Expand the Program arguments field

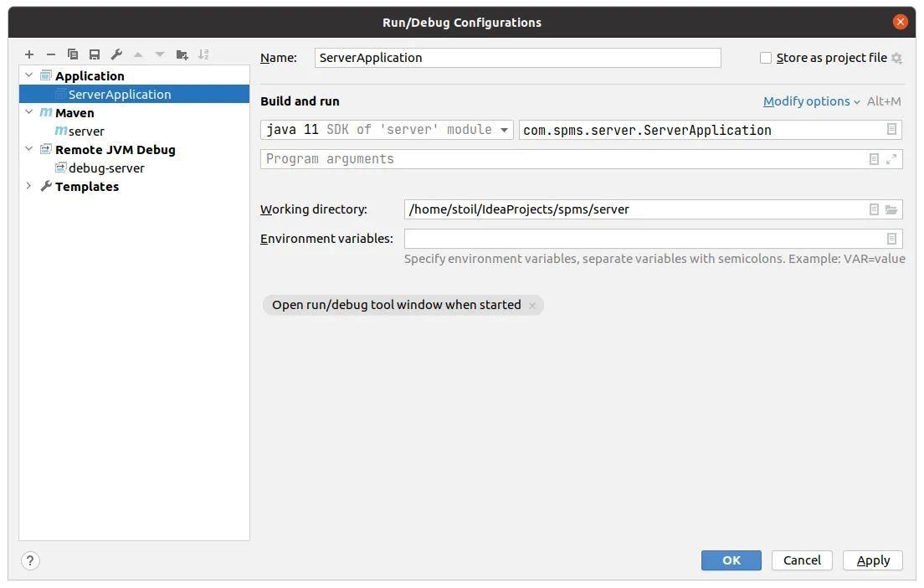point(891,159)
